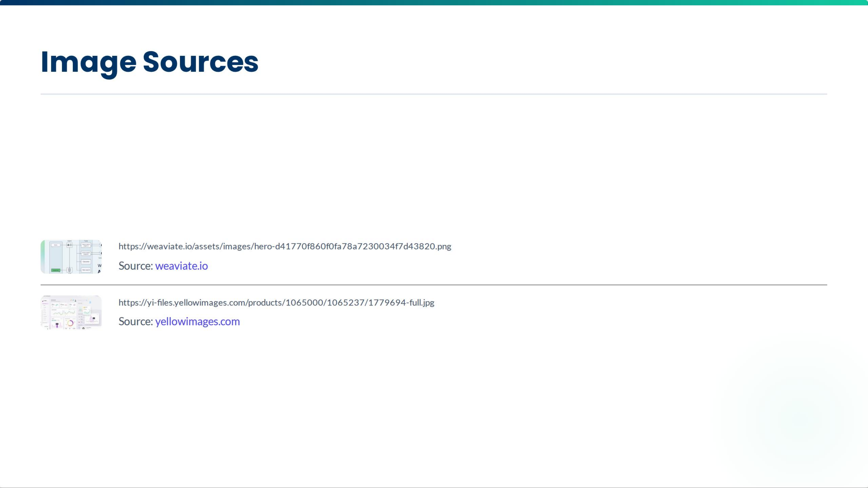Screen dimensions: 868x488
Task: Click the green Response box in diagram thumbnail
Action: [56, 270]
